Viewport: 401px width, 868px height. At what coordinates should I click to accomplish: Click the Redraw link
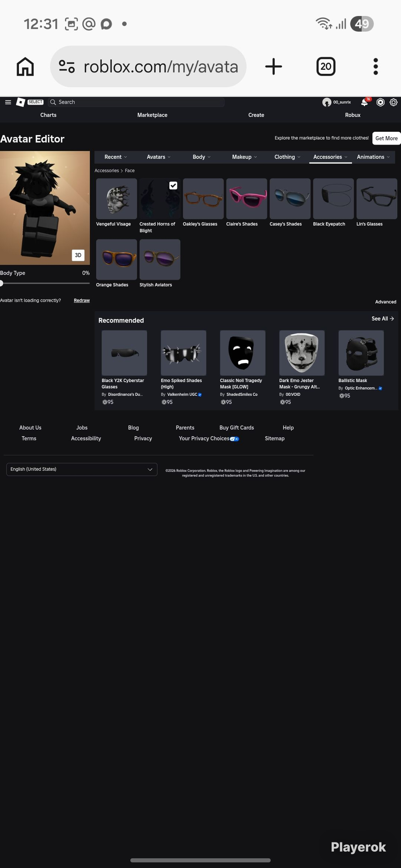82,300
